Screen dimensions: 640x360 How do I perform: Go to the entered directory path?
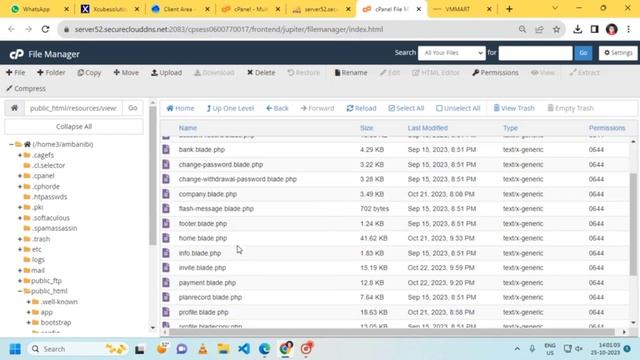click(x=133, y=108)
